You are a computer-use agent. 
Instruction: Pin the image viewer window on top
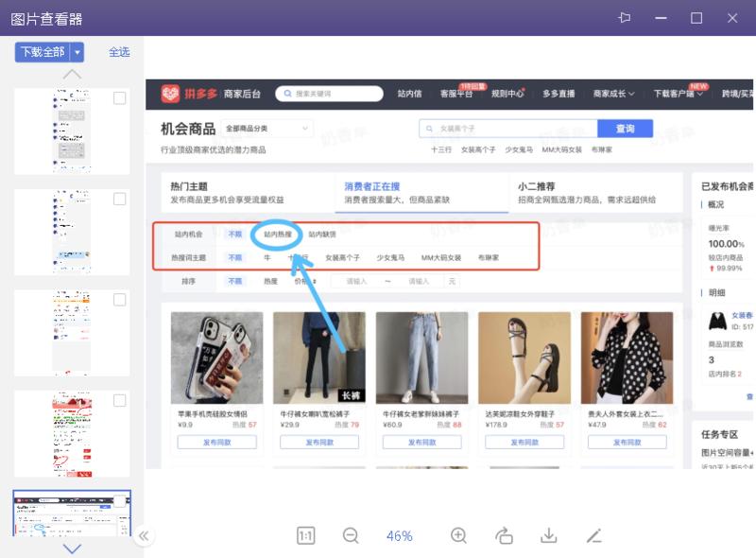[x=625, y=18]
